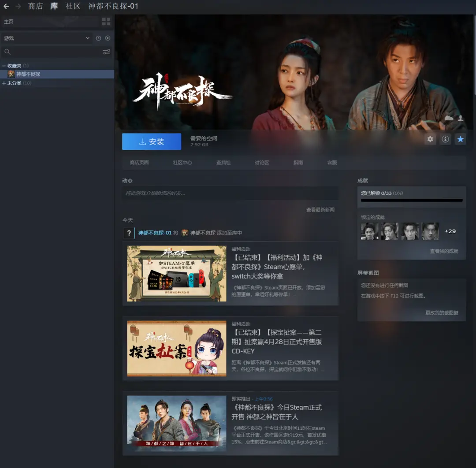Click 查看我的成就 link

(x=444, y=251)
